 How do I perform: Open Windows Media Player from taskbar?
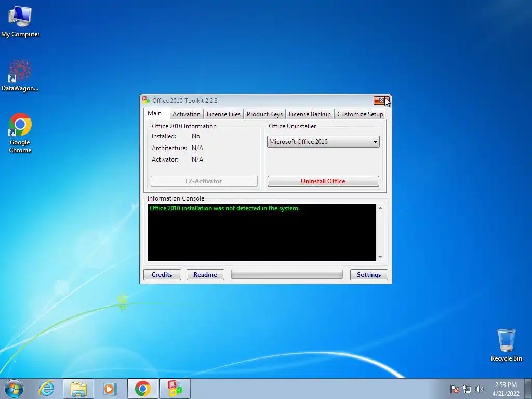[x=109, y=389]
